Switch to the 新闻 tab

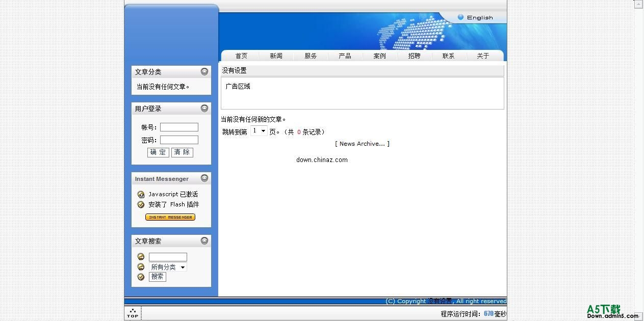pos(276,56)
